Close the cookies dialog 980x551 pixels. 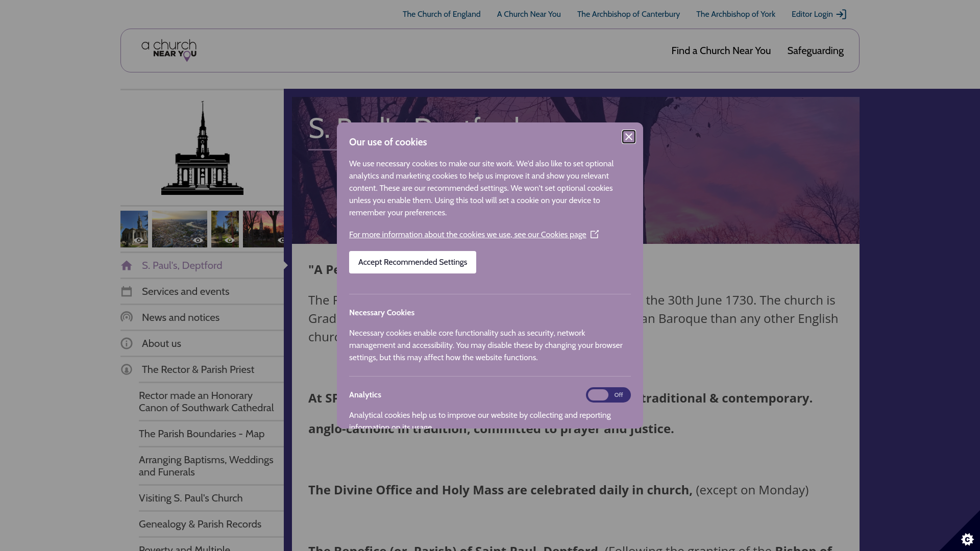[628, 137]
